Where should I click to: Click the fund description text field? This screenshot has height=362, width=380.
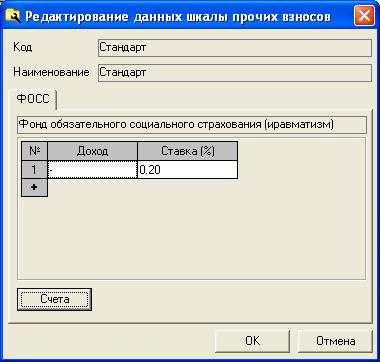coord(192,125)
